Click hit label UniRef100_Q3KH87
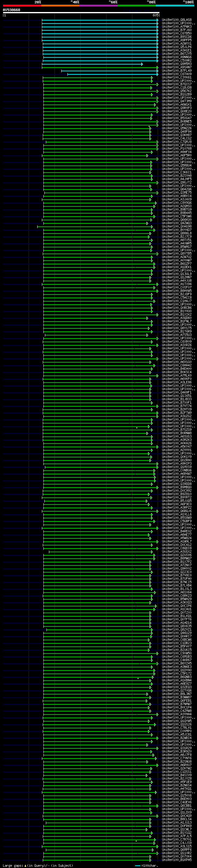This screenshot has height=868, width=197. [x=177, y=135]
